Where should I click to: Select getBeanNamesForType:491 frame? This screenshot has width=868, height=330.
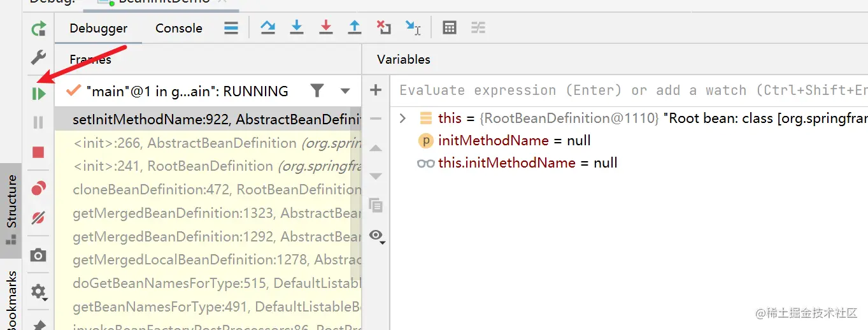coord(208,306)
